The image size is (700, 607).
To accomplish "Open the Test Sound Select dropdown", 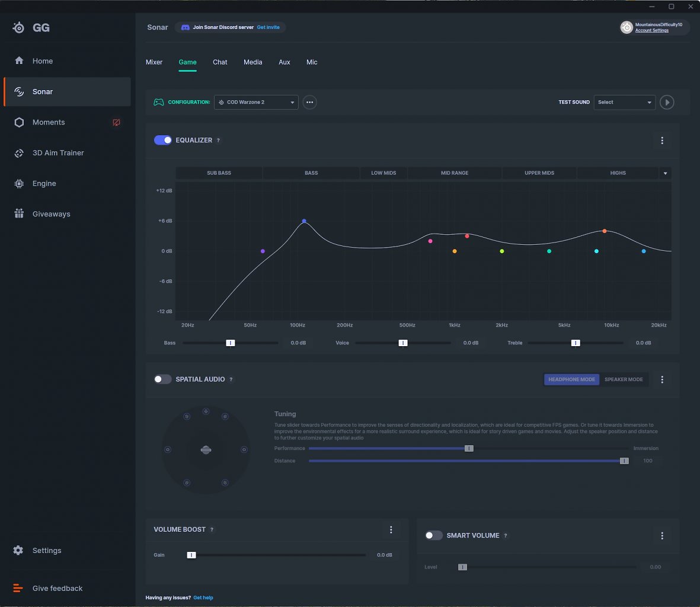I will coord(625,102).
